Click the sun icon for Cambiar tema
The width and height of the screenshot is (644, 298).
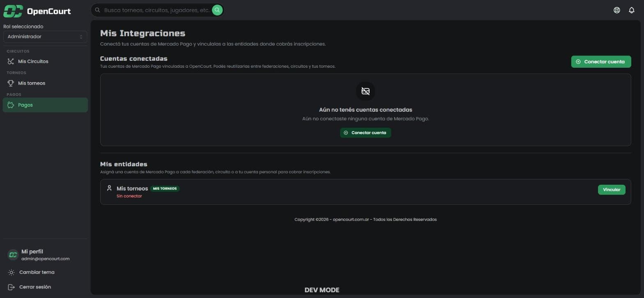click(11, 273)
